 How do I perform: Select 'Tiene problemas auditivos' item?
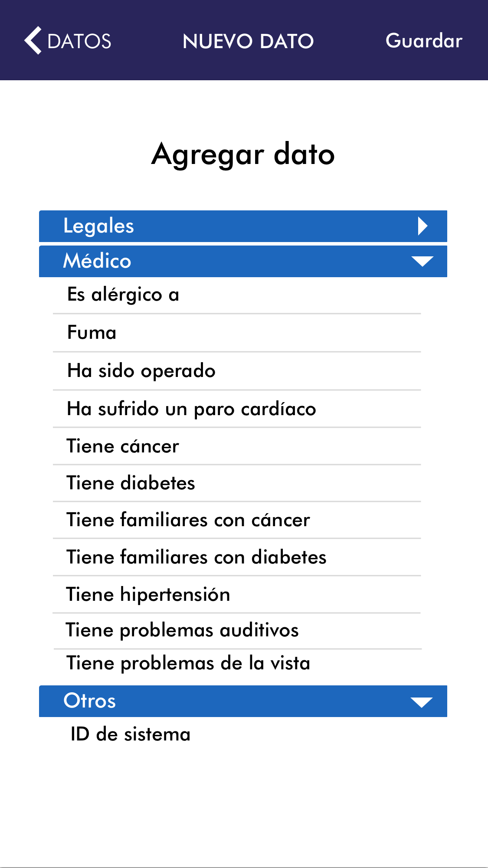pos(182,630)
